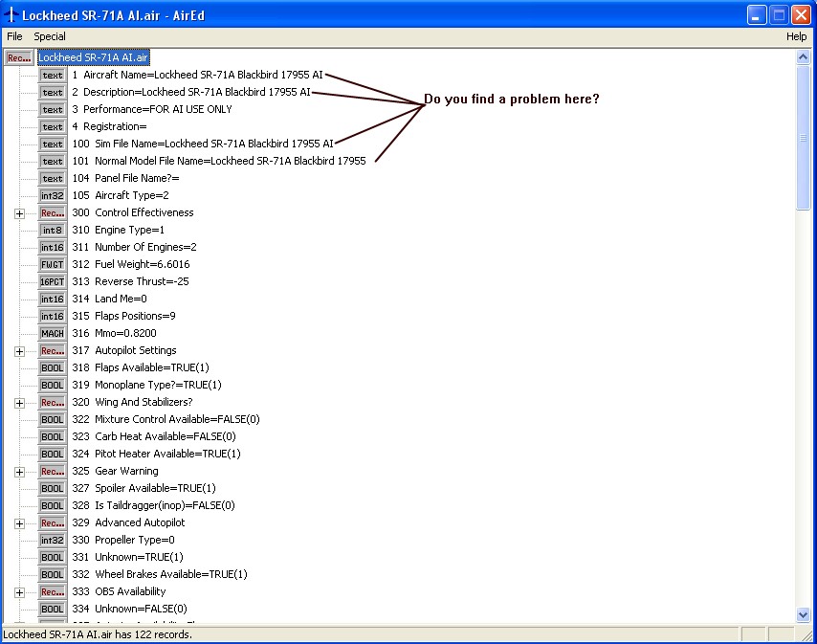
Task: Click the root Rec... record icon
Action: [19, 57]
